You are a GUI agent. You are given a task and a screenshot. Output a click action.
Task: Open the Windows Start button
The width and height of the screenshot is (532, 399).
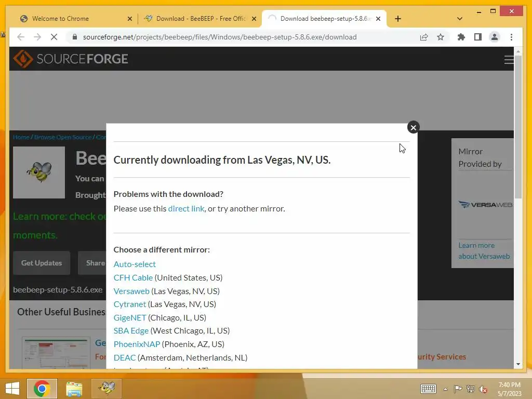[12, 389]
